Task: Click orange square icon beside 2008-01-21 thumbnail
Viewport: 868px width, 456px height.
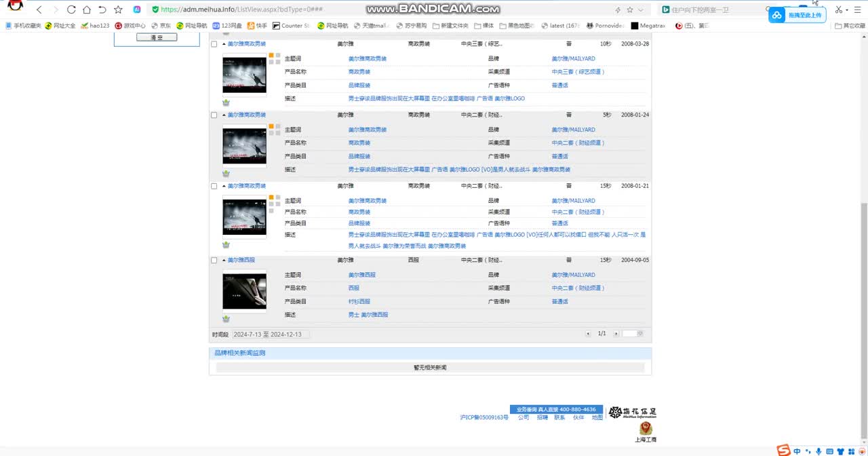Action: click(x=271, y=197)
